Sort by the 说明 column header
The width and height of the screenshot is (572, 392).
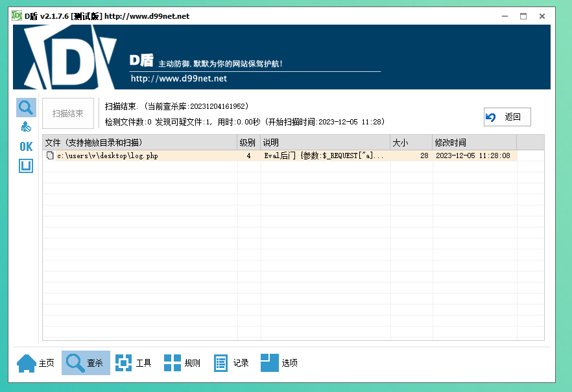(x=325, y=143)
